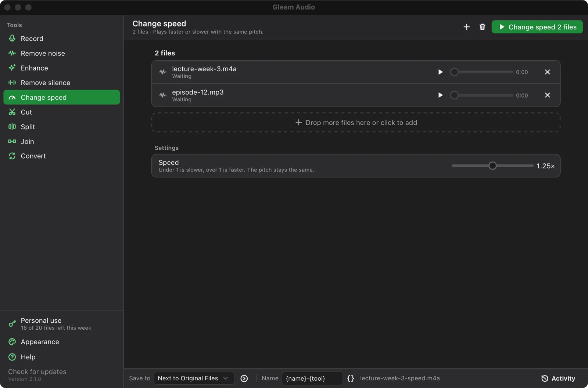This screenshot has width=588, height=388.
Task: Open Personal use license info
Action: click(x=61, y=324)
